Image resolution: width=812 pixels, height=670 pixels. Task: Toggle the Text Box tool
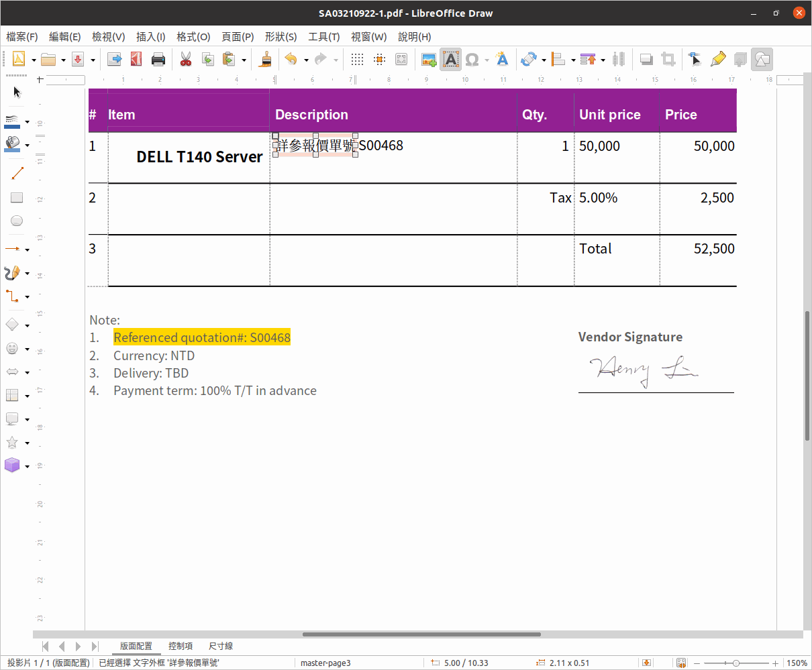point(450,60)
